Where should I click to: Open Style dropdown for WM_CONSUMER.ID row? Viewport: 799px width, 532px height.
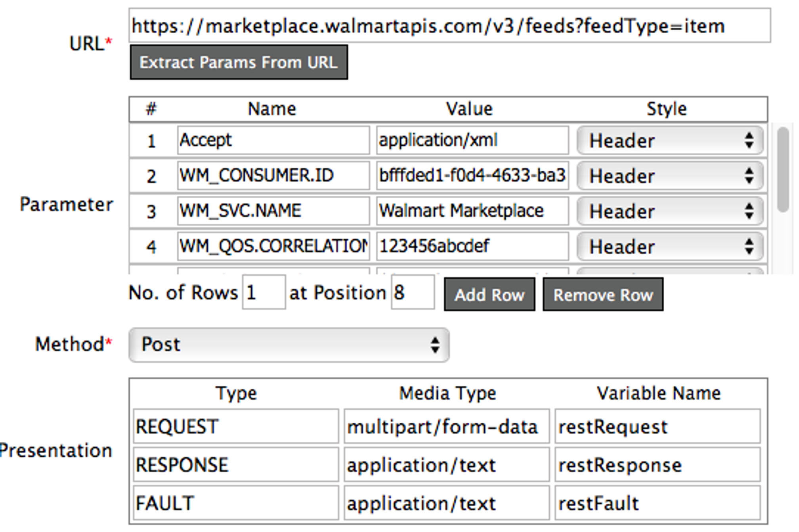click(x=669, y=176)
